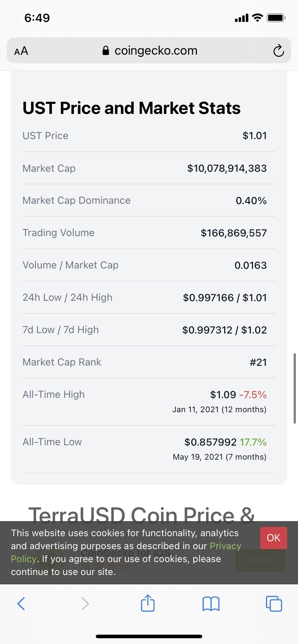Tap the battery icon in status bar
The image size is (298, 644).
(x=276, y=18)
